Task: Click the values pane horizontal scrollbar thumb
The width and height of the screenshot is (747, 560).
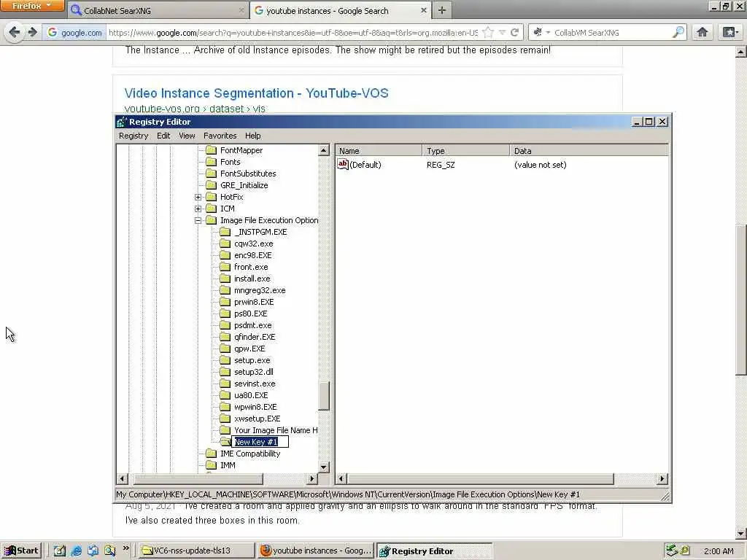Action: [480, 478]
